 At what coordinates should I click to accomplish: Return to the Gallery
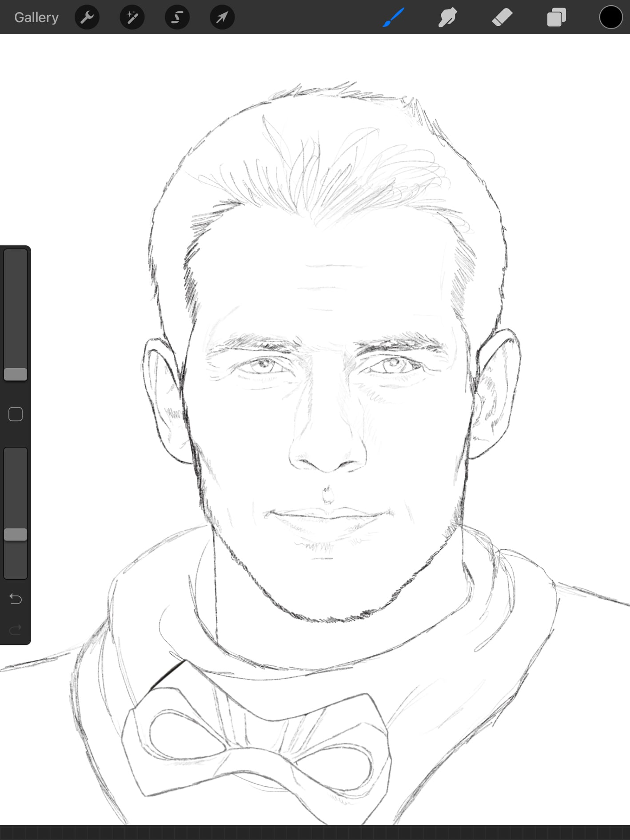point(36,17)
